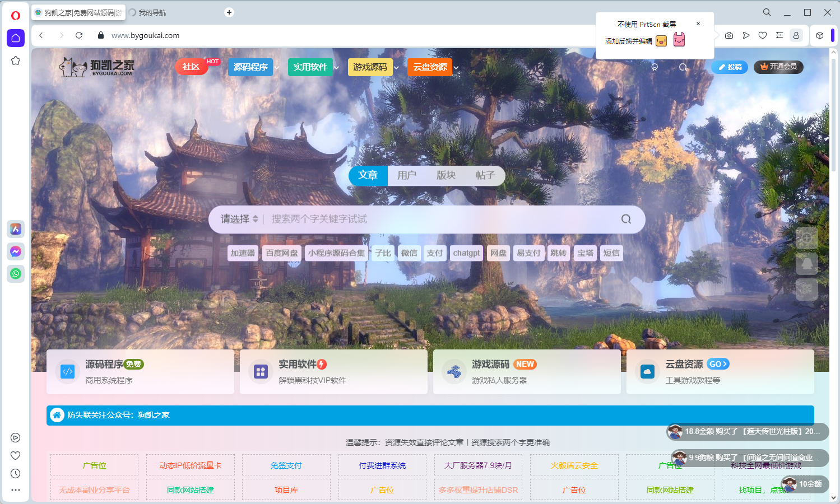Image resolution: width=840 pixels, height=504 pixels.
Task: Take a snapshot with the camera icon
Action: click(x=729, y=35)
